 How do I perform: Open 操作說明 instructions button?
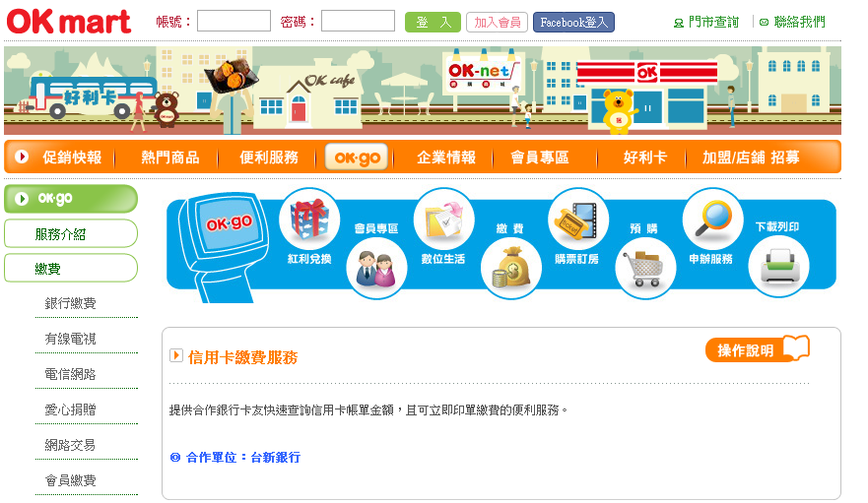pos(758,349)
